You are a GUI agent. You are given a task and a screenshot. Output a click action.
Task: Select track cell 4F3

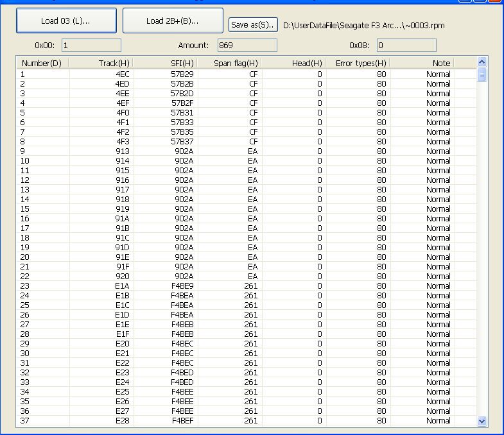(123, 142)
